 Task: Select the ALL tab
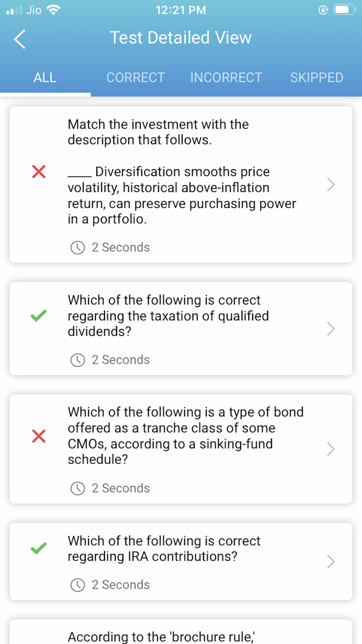tap(45, 78)
